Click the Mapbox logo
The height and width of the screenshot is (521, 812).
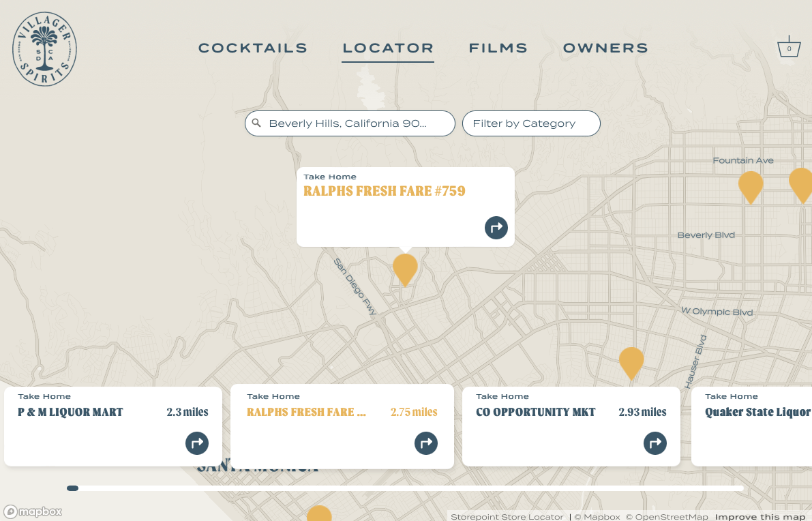click(x=33, y=511)
